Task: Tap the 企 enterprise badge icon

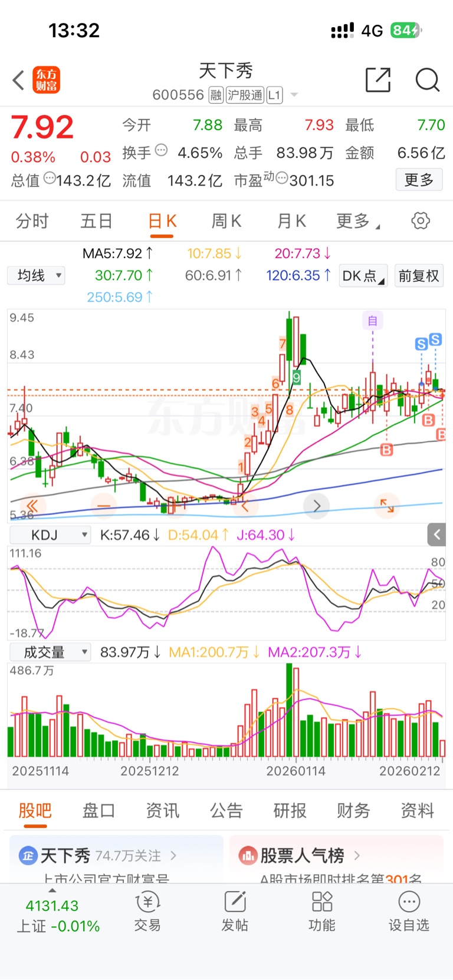Action: pos(28,855)
